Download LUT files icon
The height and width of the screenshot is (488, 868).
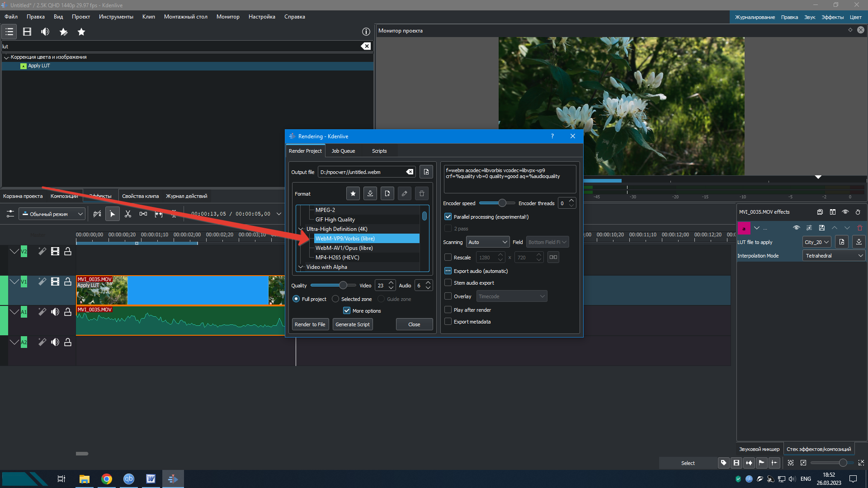[859, 242]
